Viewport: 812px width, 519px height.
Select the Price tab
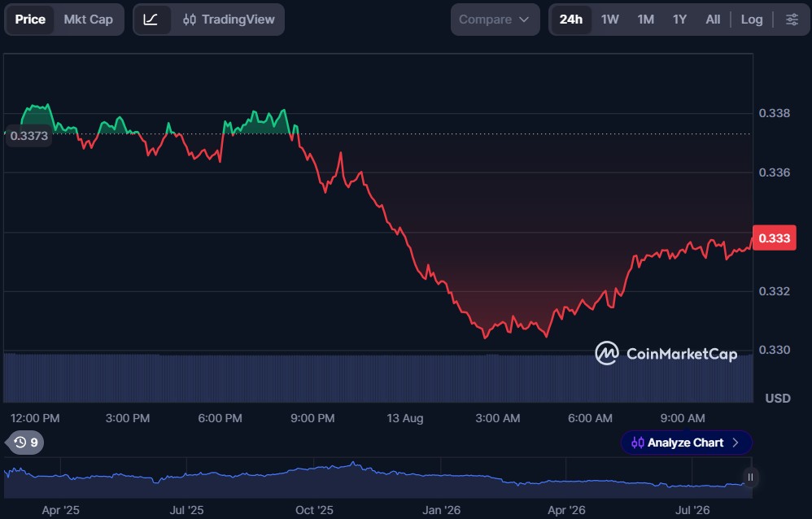tap(30, 20)
